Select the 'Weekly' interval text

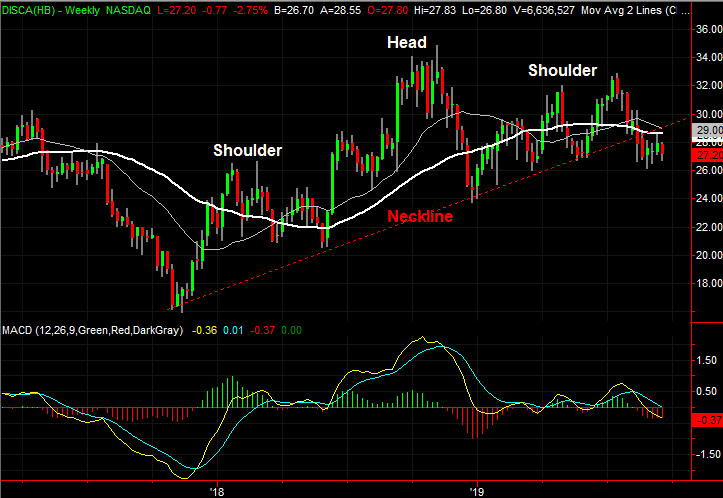click(82, 10)
